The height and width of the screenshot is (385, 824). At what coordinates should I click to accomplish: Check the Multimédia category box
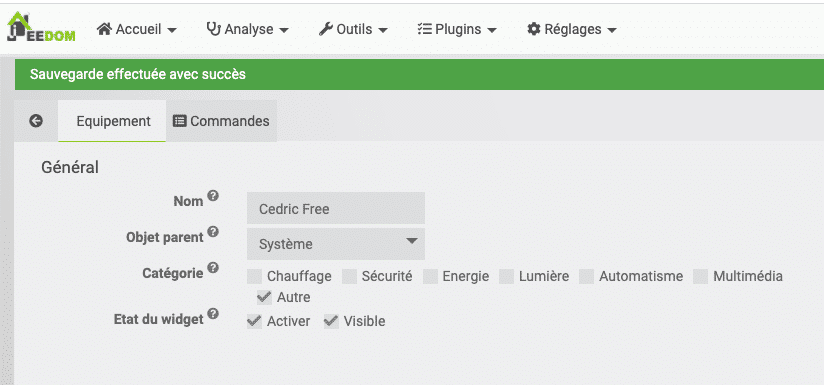(701, 276)
